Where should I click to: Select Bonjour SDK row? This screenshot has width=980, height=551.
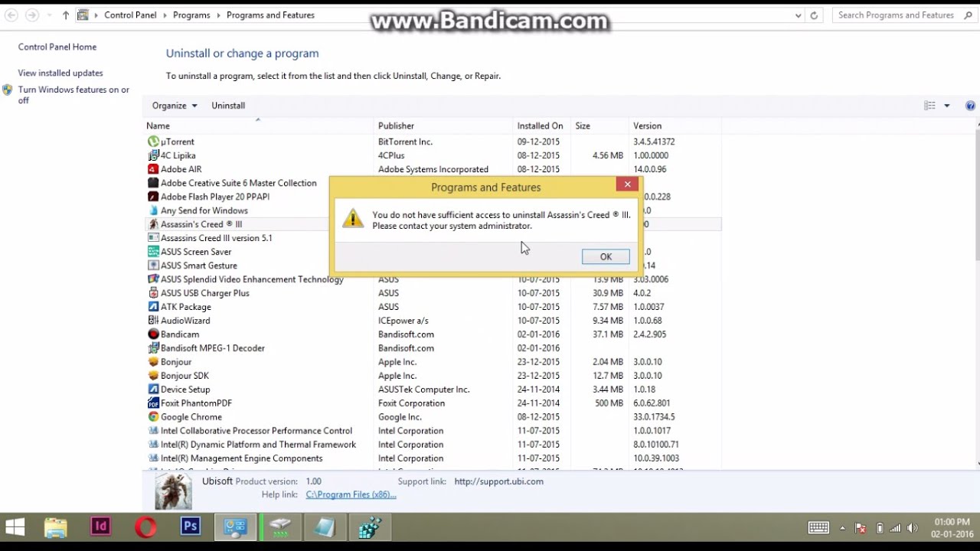pos(433,376)
